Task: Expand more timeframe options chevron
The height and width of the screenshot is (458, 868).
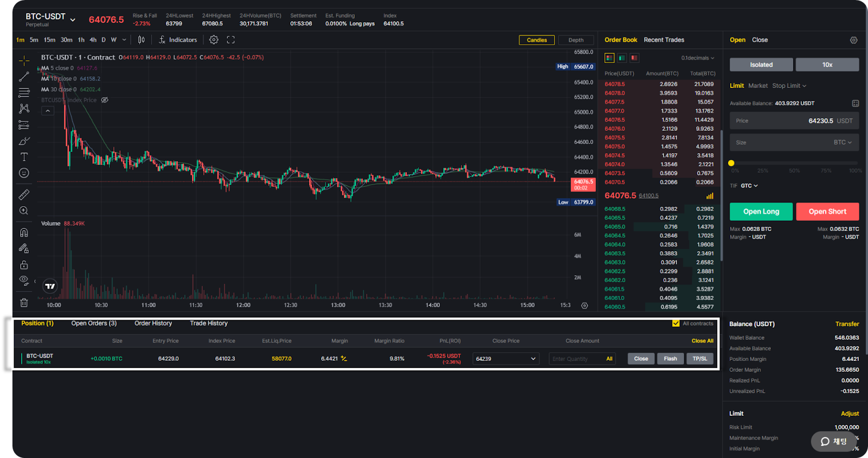Action: (124, 40)
